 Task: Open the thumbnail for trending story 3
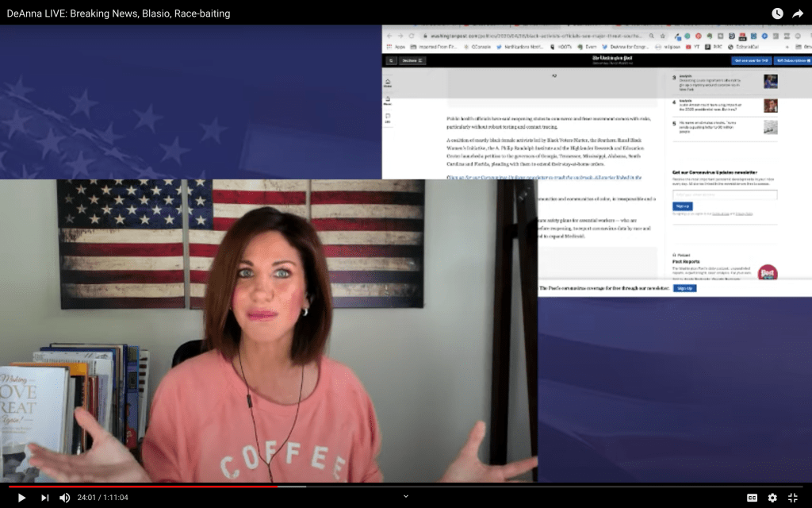click(x=770, y=82)
